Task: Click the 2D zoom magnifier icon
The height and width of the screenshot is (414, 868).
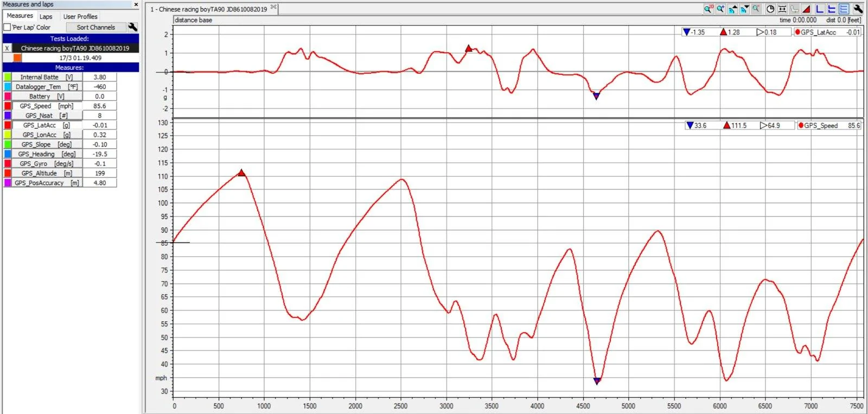Action: 709,9
